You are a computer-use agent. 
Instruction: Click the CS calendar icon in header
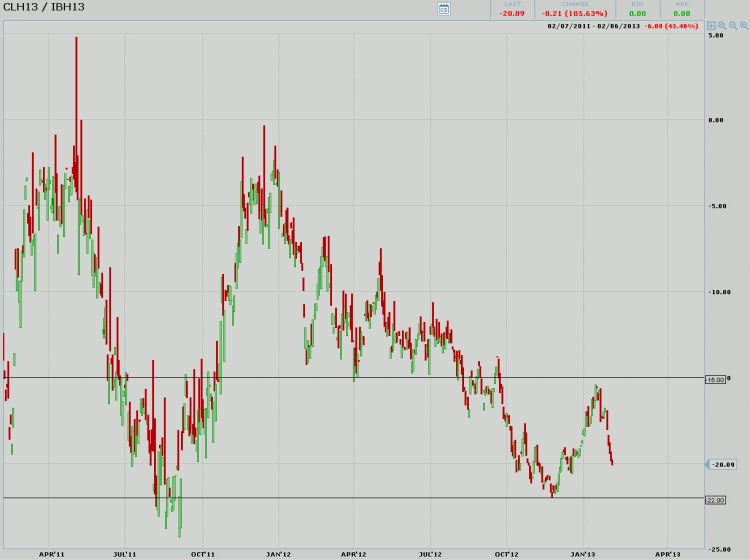click(444, 8)
